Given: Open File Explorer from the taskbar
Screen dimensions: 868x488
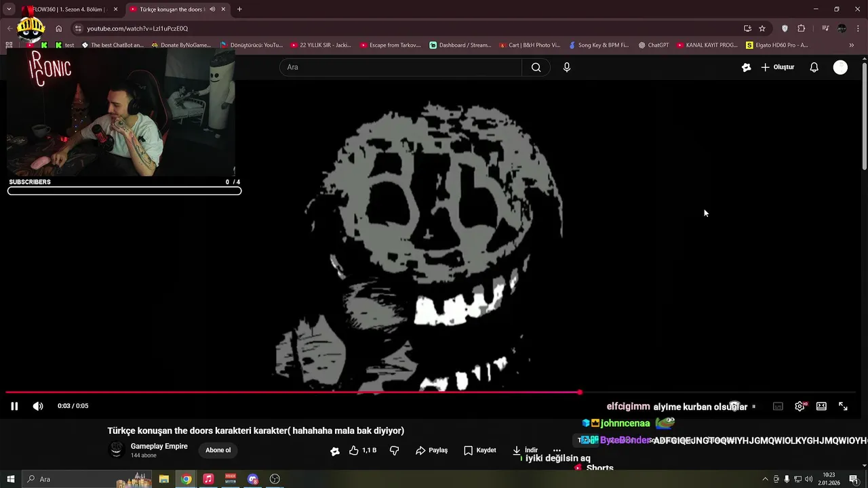Looking at the screenshot, I should pos(164,479).
